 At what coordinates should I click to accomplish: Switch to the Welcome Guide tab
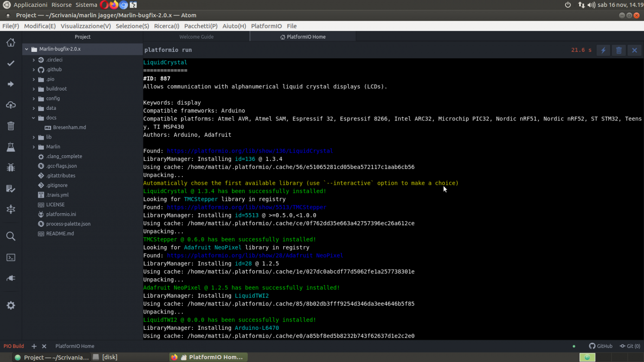pos(196,37)
